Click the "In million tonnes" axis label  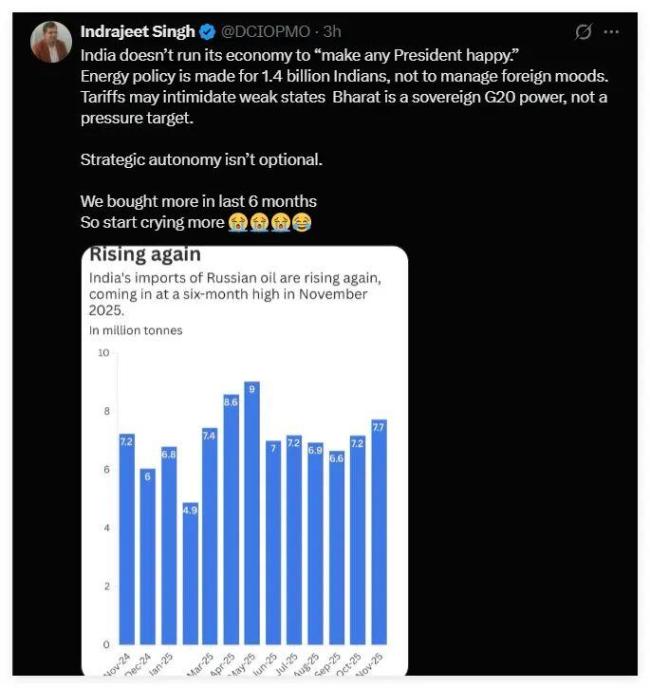pos(135,330)
